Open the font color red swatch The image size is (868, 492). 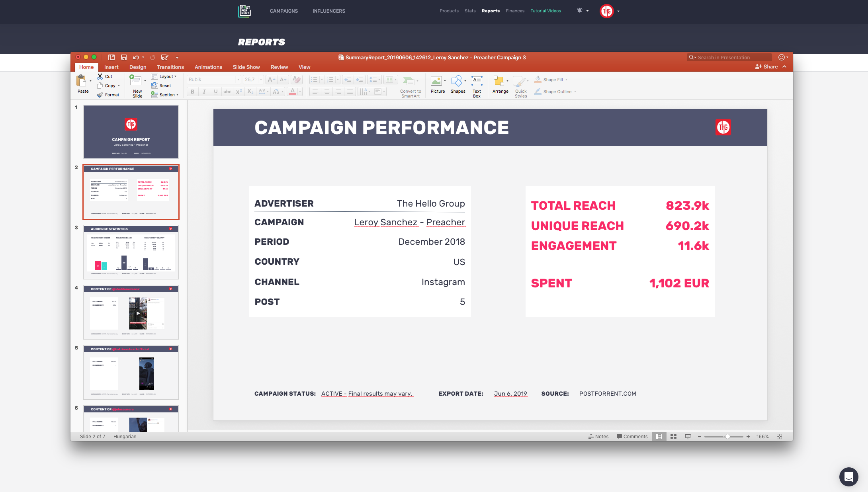(x=293, y=92)
